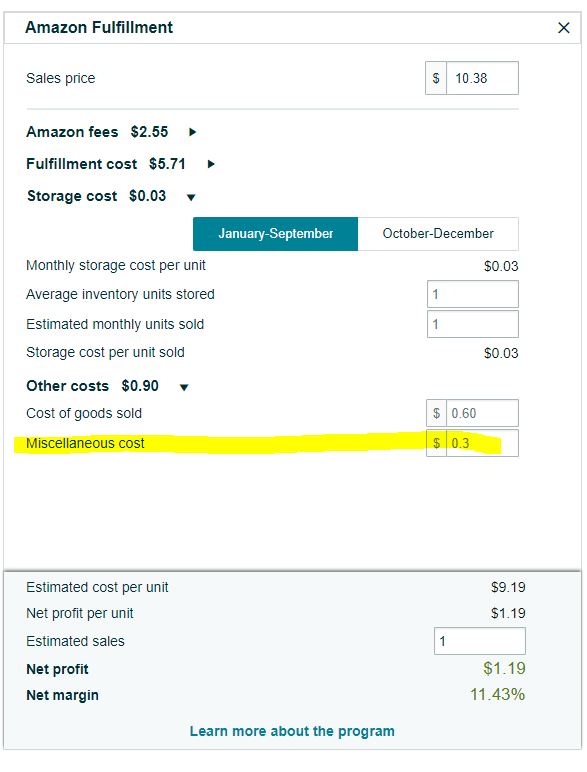Click the Miscellaneous cost input field
The height and width of the screenshot is (772, 587).
[x=482, y=443]
